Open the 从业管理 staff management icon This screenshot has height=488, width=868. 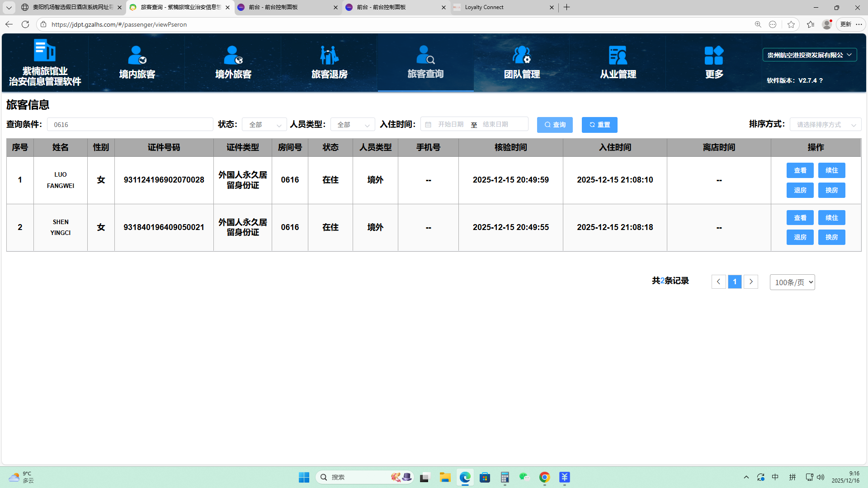(618, 56)
